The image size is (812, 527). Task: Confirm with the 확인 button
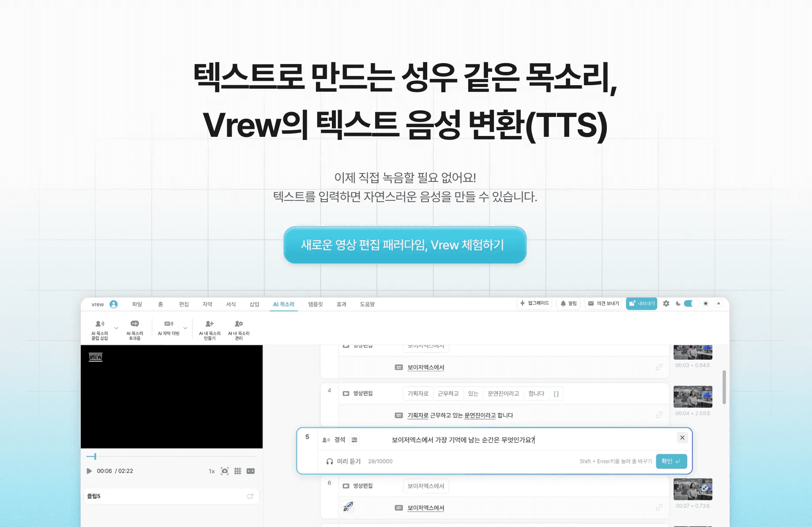(671, 461)
